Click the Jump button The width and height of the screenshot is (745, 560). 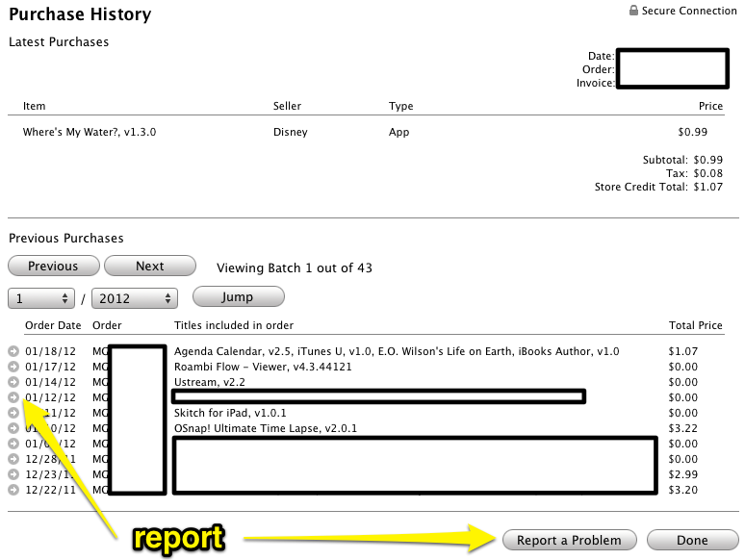[237, 297]
